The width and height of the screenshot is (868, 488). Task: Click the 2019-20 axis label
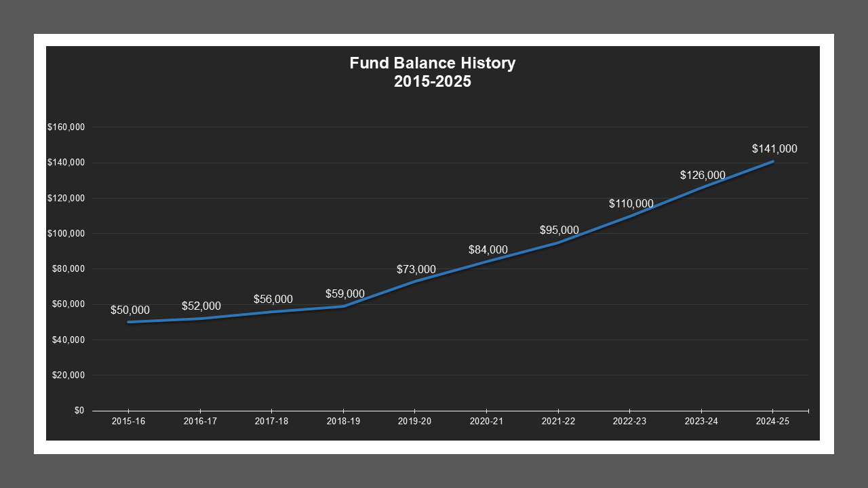click(416, 421)
